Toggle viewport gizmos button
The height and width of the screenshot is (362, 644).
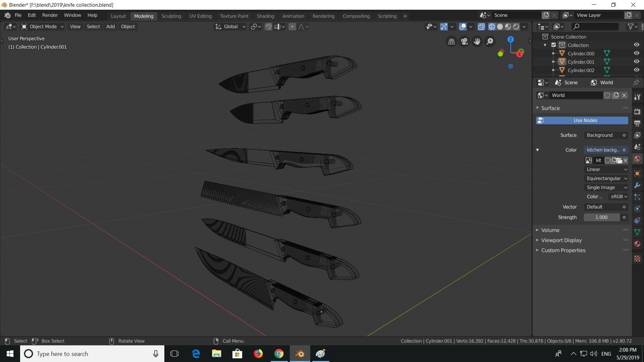point(444,27)
